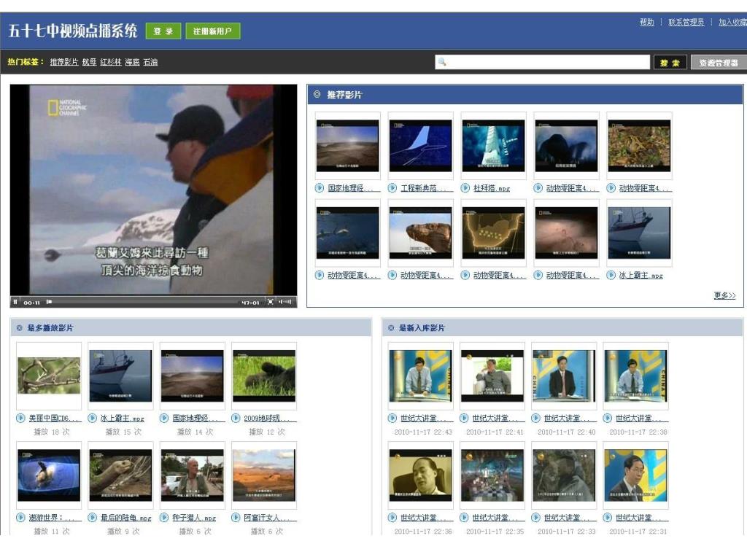Click the play icon beside 美丽中国CD6
Screen dimensions: 747x560
(20, 418)
